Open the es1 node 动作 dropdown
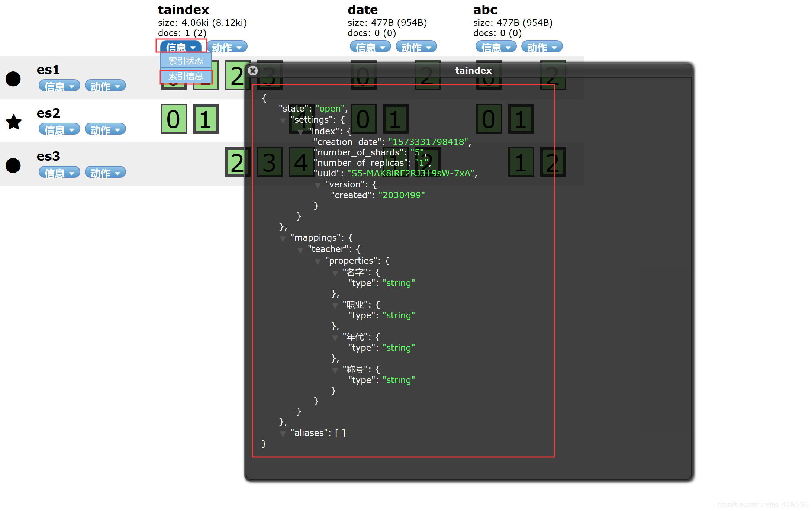The width and height of the screenshot is (812, 511). coord(105,86)
